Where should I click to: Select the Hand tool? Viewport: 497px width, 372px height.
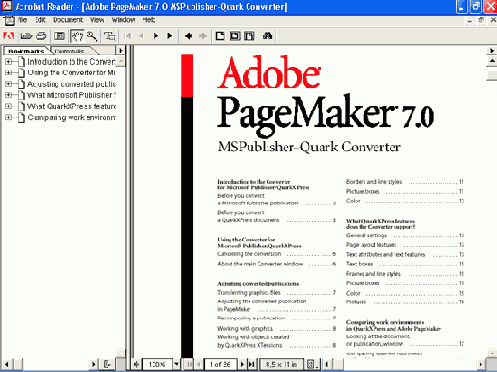77,36
